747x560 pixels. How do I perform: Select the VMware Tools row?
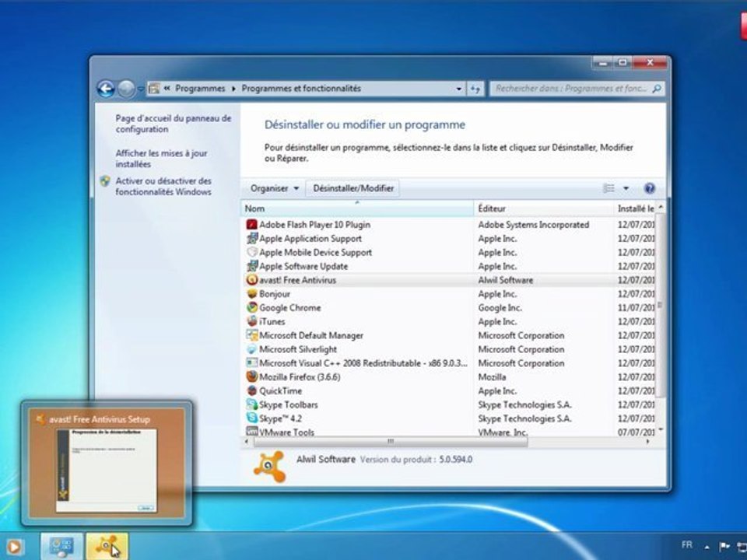click(448, 432)
